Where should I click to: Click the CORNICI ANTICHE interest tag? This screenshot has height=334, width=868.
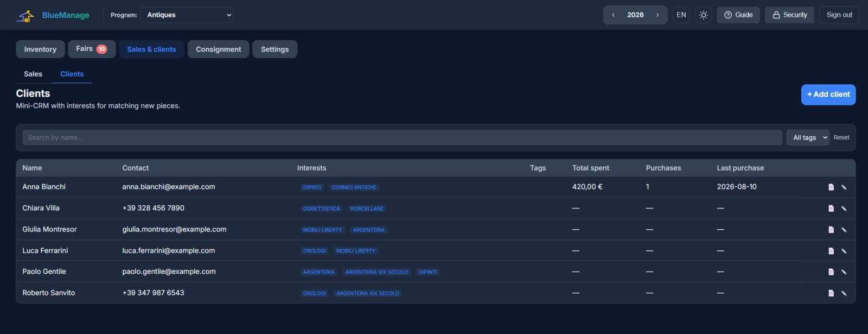[354, 187]
